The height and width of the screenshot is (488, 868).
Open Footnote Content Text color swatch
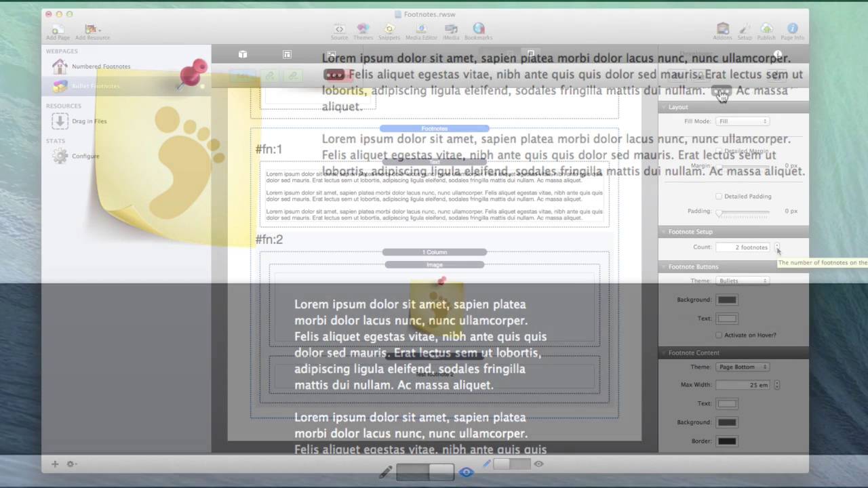coord(727,404)
